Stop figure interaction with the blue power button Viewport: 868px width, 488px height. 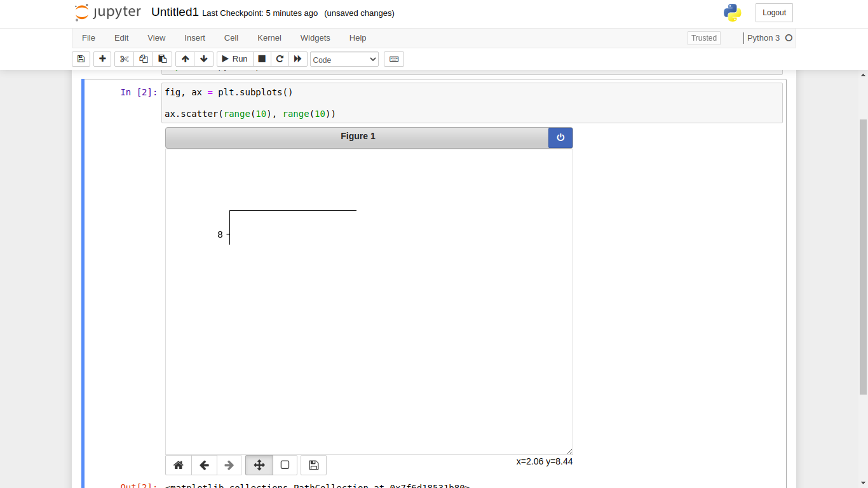click(x=560, y=138)
